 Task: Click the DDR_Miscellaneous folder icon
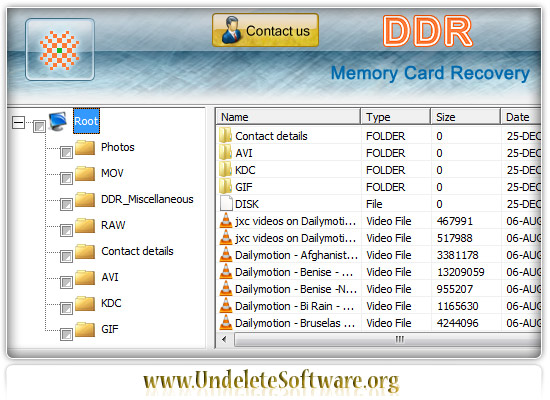coord(85,200)
